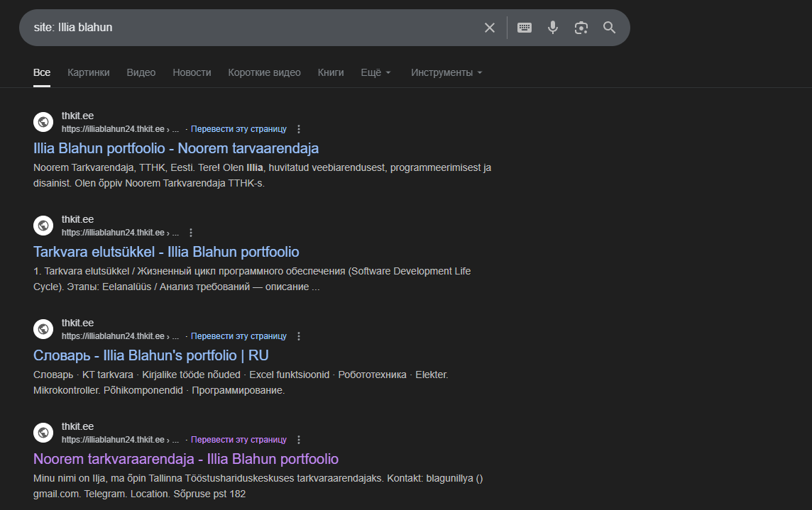Open search by image camera icon
Image resolution: width=812 pixels, height=510 pixels.
click(x=581, y=28)
